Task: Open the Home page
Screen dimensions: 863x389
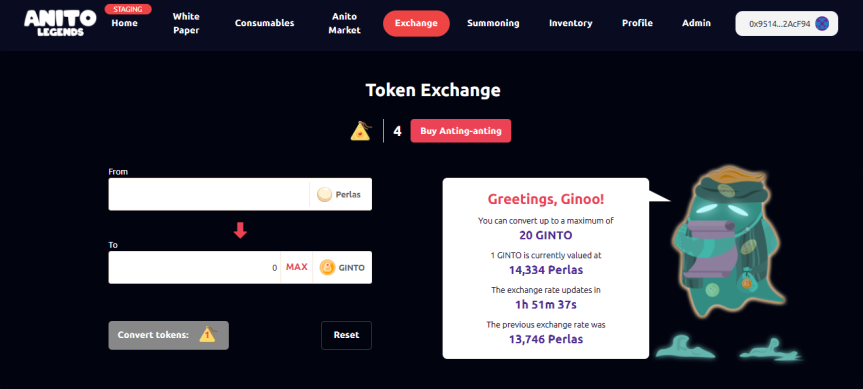Action: pyautogui.click(x=124, y=23)
